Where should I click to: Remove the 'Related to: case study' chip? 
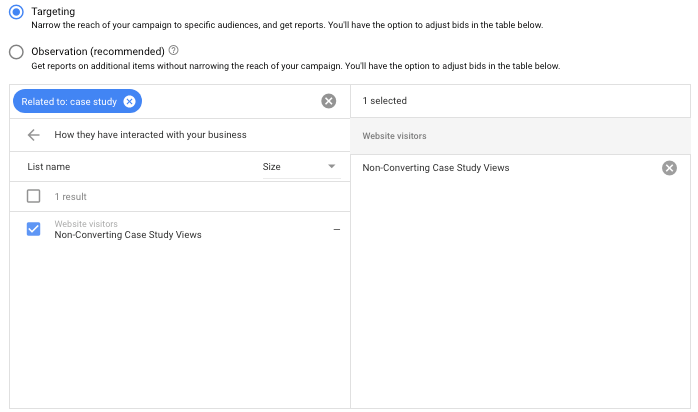click(x=129, y=101)
